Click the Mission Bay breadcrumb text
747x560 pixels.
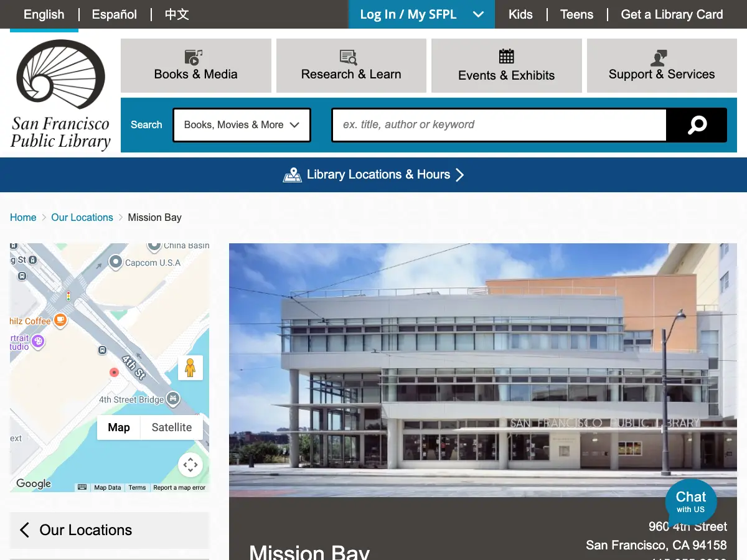tap(154, 218)
